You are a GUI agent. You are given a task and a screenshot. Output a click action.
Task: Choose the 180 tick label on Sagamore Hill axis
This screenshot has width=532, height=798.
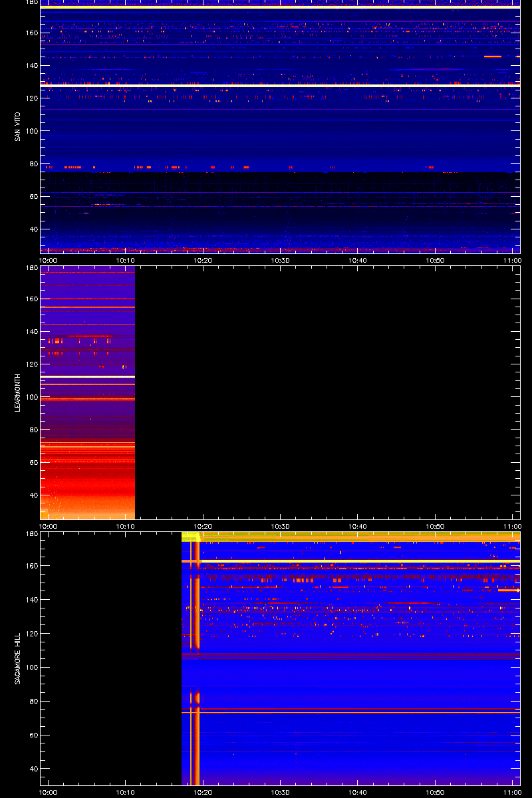pyautogui.click(x=31, y=535)
